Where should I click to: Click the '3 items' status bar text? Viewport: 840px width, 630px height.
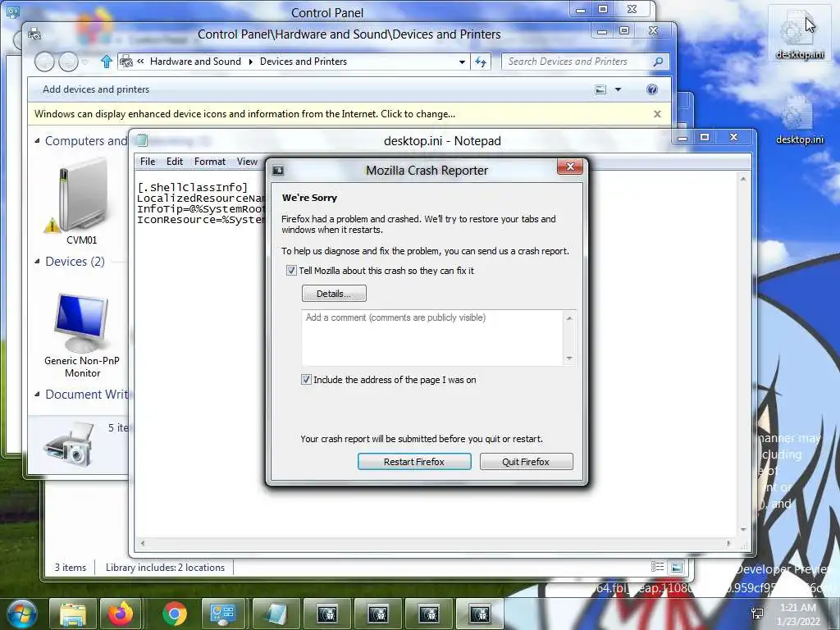(71, 568)
